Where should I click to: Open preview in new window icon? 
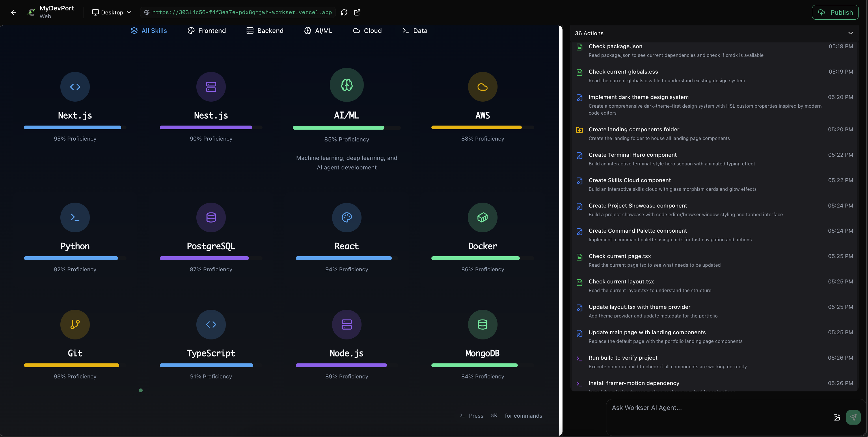[357, 12]
